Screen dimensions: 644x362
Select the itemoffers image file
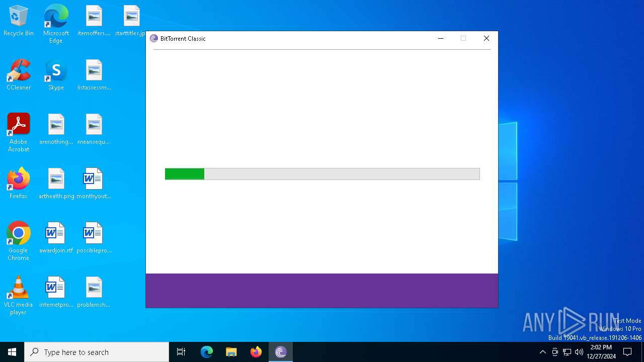tap(94, 21)
